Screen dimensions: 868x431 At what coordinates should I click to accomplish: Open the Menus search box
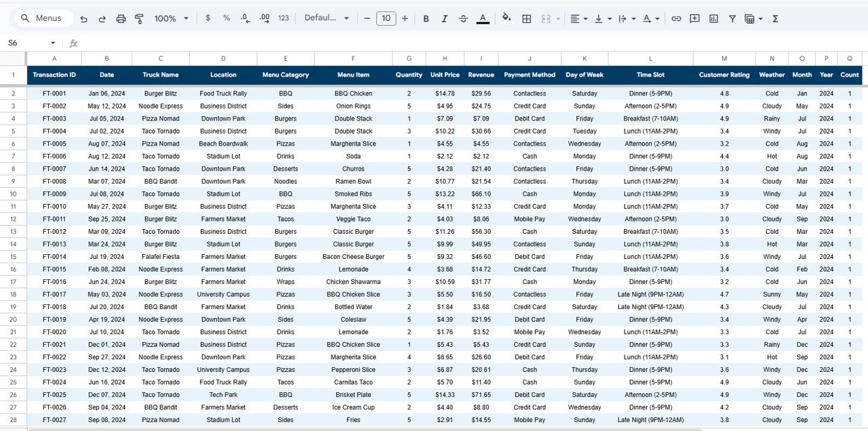point(42,18)
